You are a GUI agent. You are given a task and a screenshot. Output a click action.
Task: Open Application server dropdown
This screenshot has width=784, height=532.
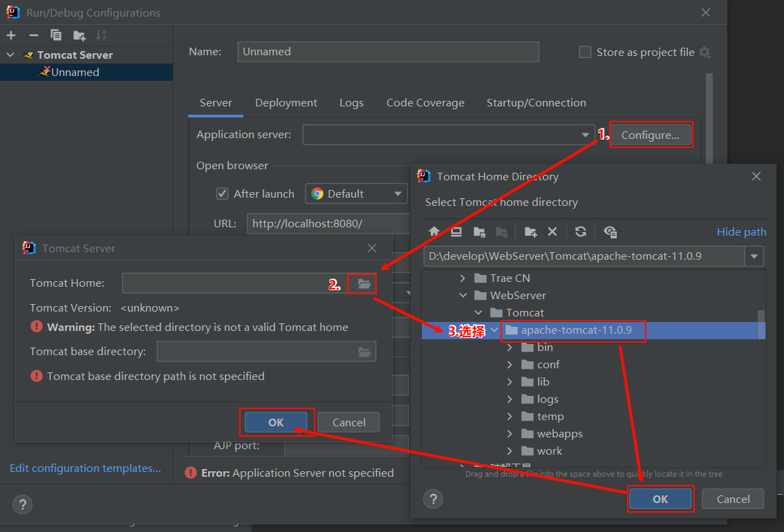click(585, 135)
